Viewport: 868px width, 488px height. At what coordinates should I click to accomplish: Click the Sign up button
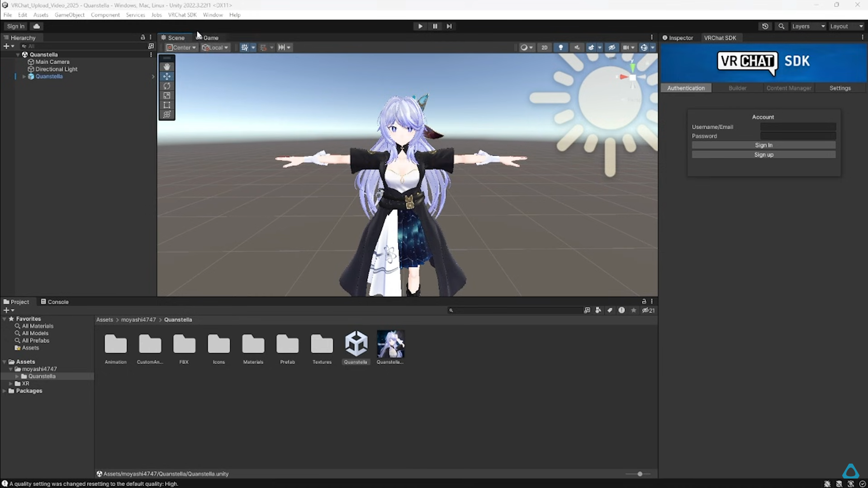[x=764, y=155]
